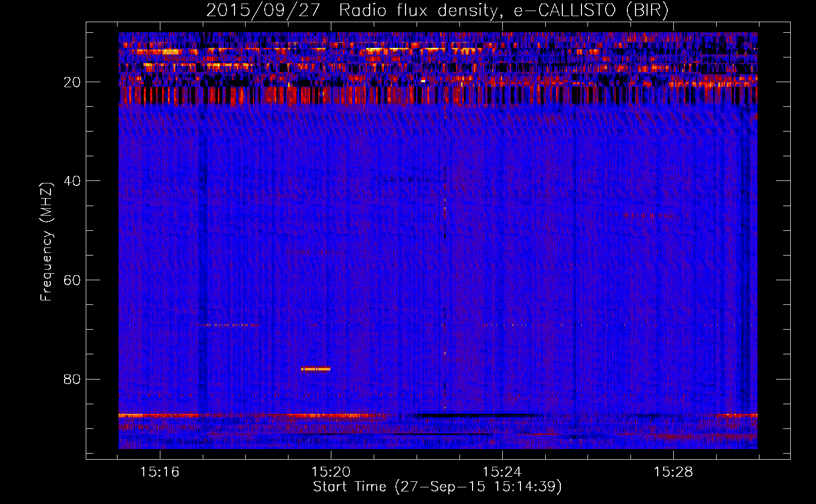This screenshot has height=504, width=816.
Task: Click the frequency tick label '40'
Action: coord(73,181)
